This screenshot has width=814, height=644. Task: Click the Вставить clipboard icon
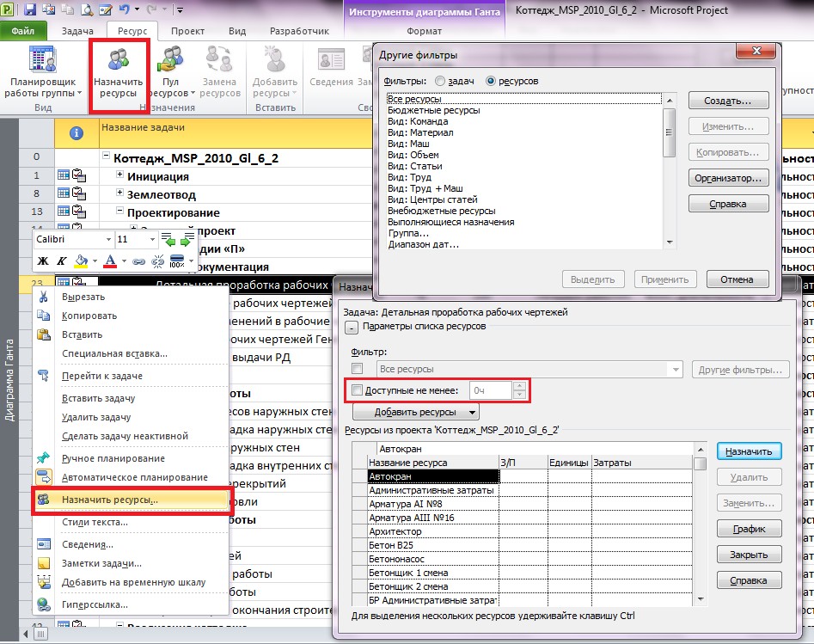[44, 334]
